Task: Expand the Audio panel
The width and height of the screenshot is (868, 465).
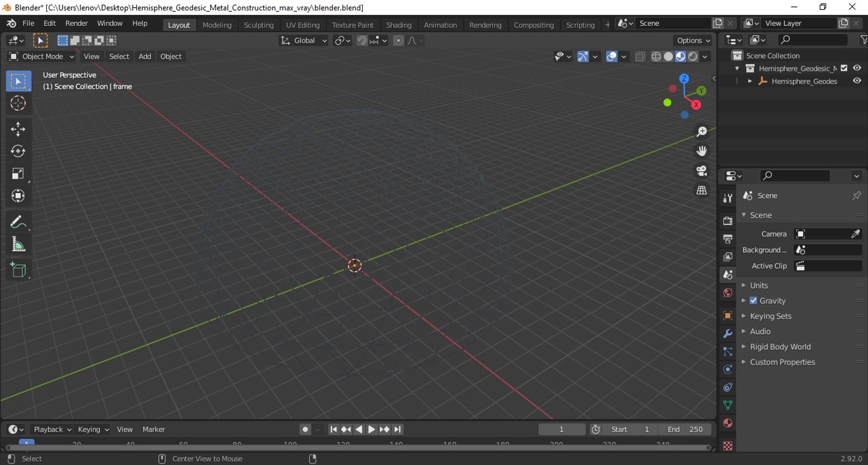Action: click(x=760, y=332)
